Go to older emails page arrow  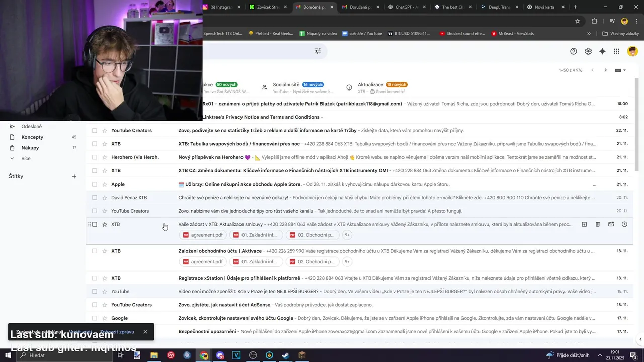pos(606,70)
